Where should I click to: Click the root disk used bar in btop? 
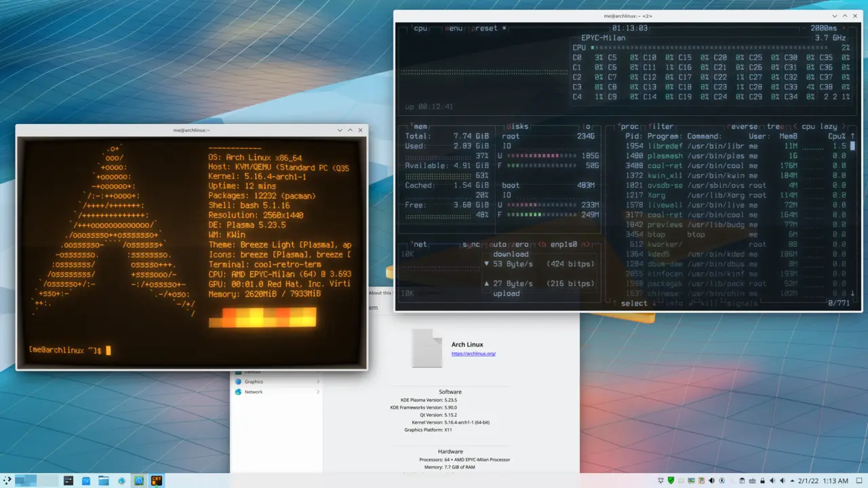[540, 156]
